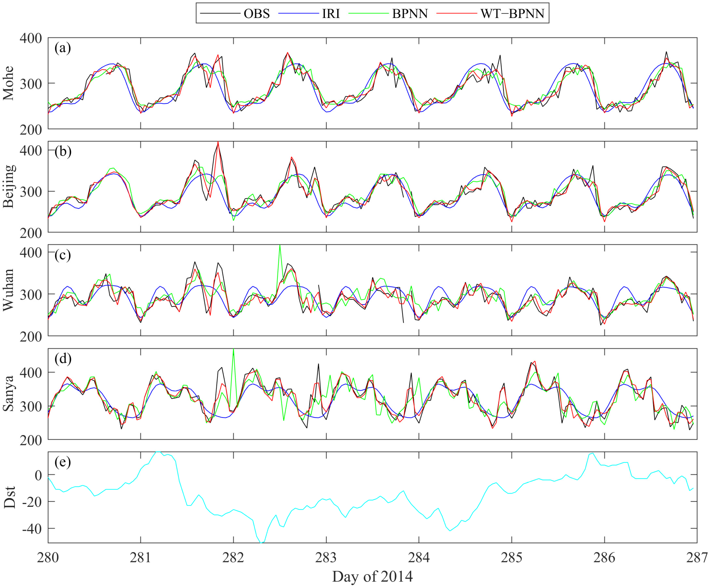
Task: Click the Mohe y-axis label
Action: tap(8, 83)
